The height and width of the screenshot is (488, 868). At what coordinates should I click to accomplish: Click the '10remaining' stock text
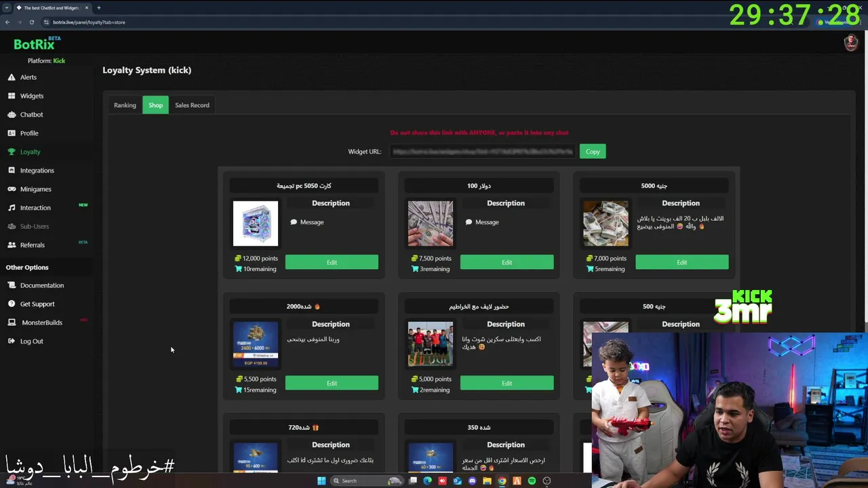(x=260, y=269)
